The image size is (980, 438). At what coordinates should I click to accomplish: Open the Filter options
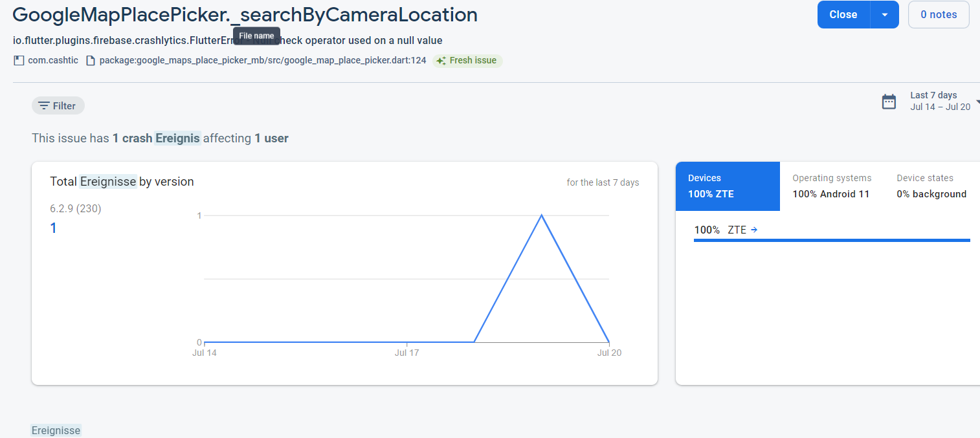(x=58, y=105)
